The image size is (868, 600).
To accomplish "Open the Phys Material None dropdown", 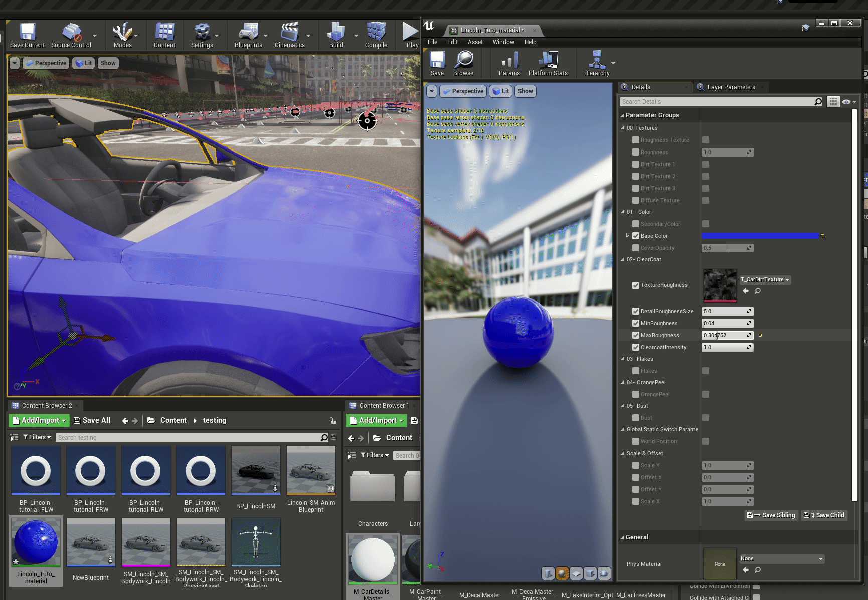I will pyautogui.click(x=782, y=559).
